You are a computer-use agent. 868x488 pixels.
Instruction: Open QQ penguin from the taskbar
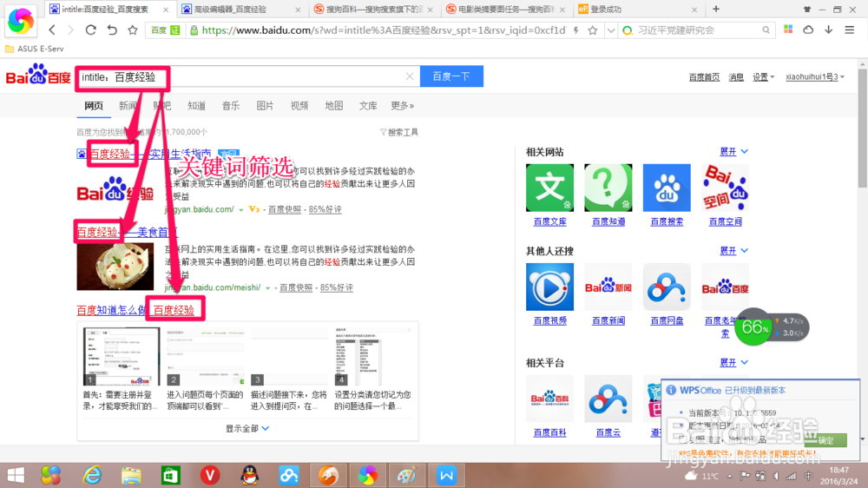(x=250, y=475)
